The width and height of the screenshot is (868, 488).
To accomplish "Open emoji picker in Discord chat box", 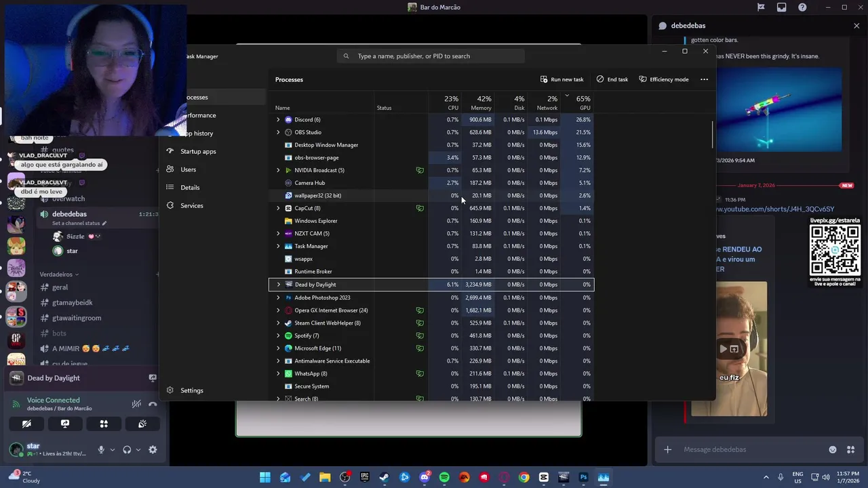I will coord(833,449).
